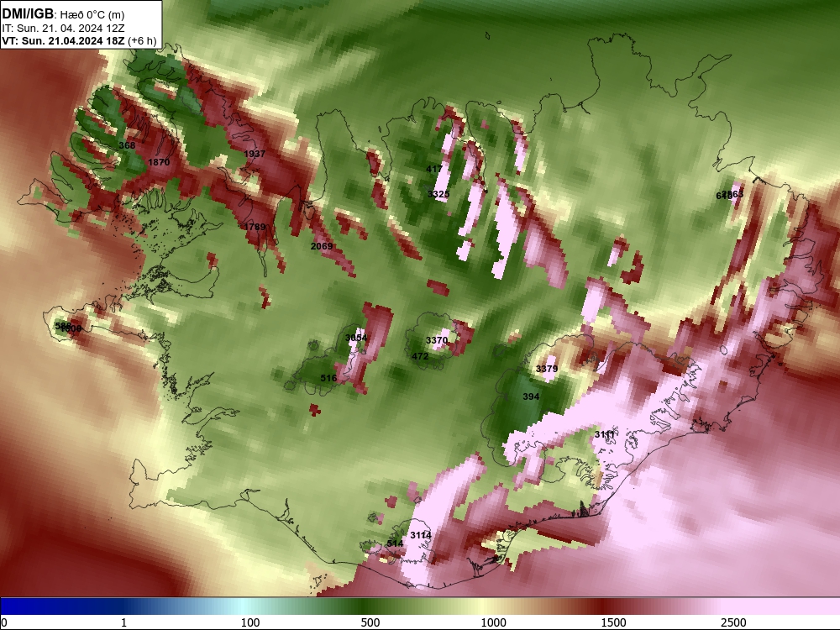Viewport: 840px width, 630px height.
Task: Click the DMI/IGB title label
Action: pos(28,14)
